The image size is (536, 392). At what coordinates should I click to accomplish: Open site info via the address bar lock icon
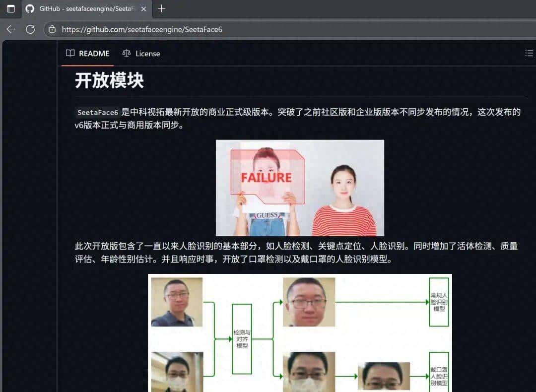point(52,29)
